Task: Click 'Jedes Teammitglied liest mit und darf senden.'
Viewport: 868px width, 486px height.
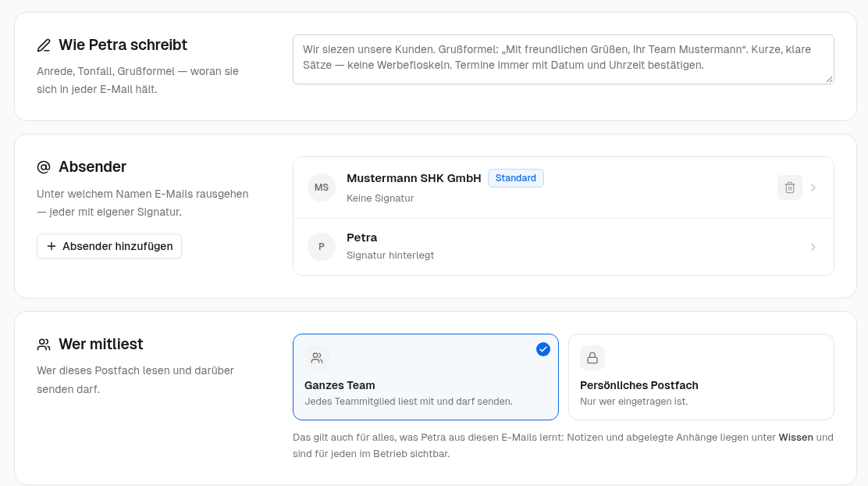Action: 408,401
